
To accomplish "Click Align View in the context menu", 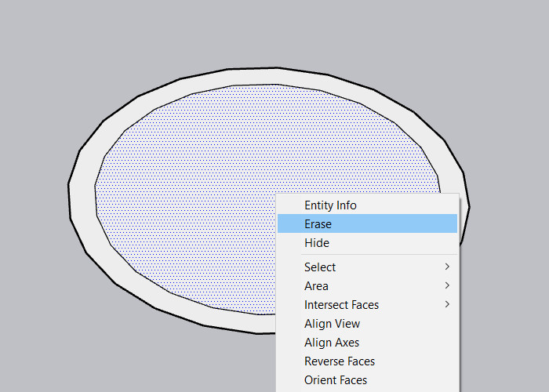I will 332,324.
